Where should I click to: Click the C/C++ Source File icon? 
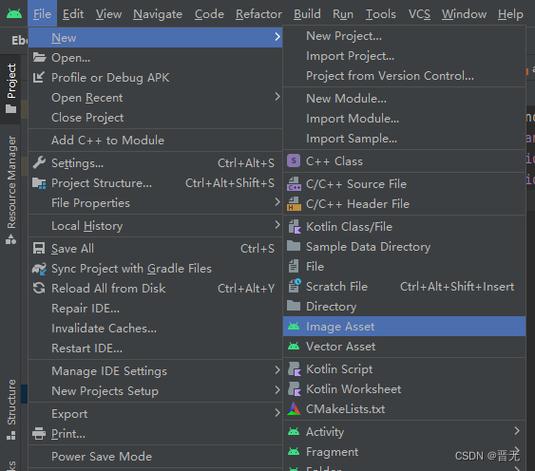294,184
